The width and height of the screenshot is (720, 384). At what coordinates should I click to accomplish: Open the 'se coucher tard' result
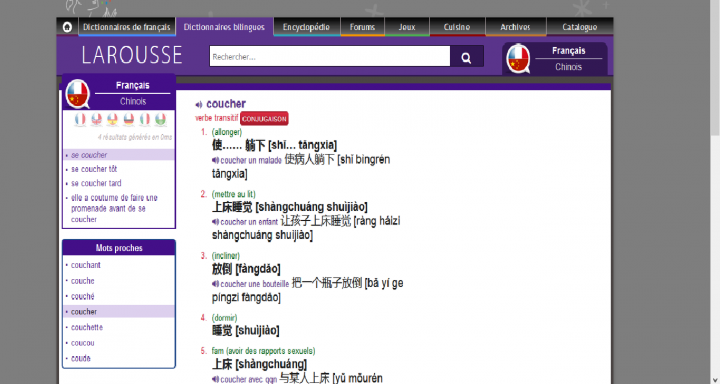pos(96,183)
